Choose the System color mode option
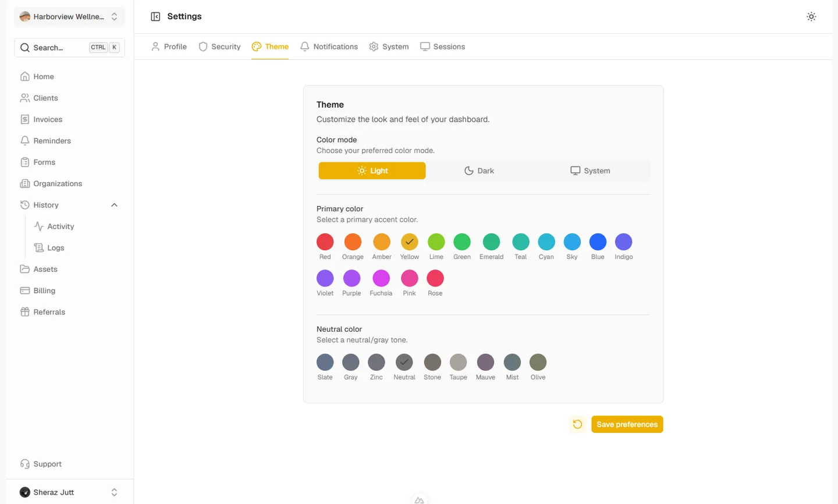Image resolution: width=838 pixels, height=504 pixels. pos(590,171)
